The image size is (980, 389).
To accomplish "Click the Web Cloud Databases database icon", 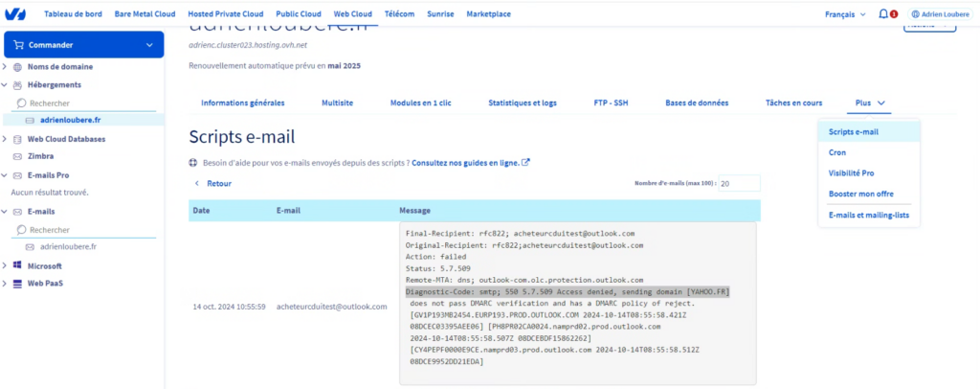I will pyautogui.click(x=17, y=139).
